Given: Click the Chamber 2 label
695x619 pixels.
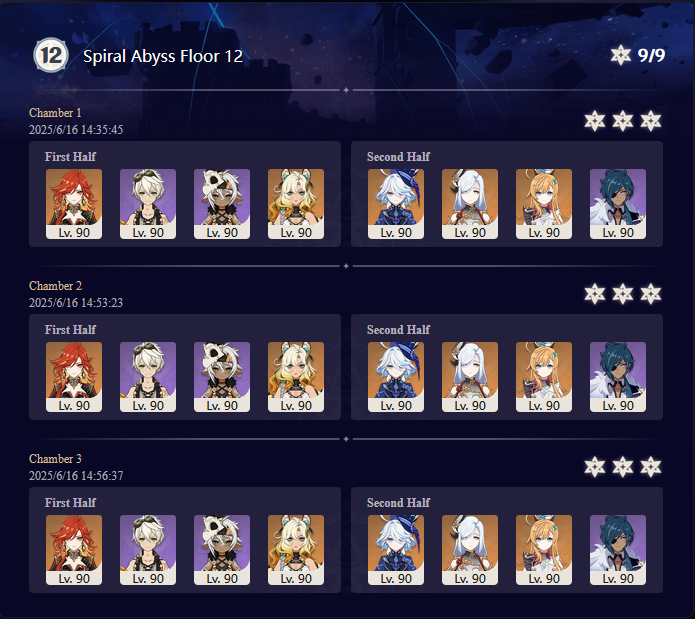Looking at the screenshot, I should click(55, 286).
